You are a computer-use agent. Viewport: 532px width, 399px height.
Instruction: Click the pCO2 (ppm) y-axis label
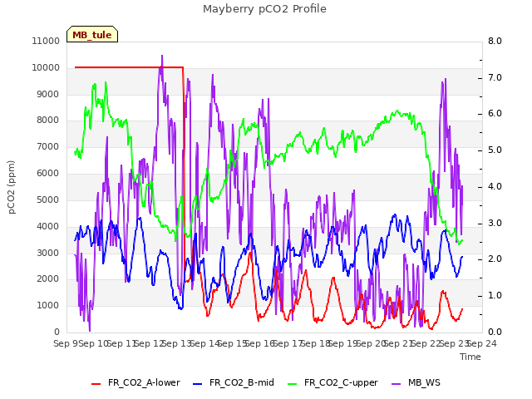12,187
